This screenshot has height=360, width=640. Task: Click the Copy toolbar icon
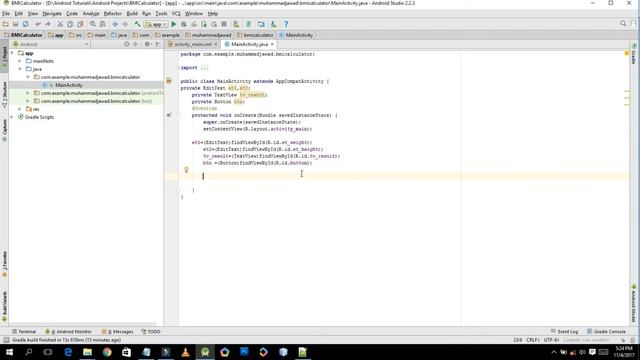70,24
